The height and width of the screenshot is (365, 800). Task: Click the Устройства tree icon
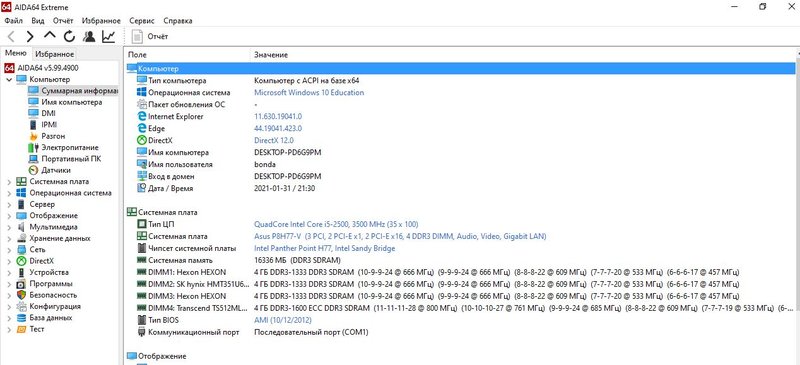(21, 272)
